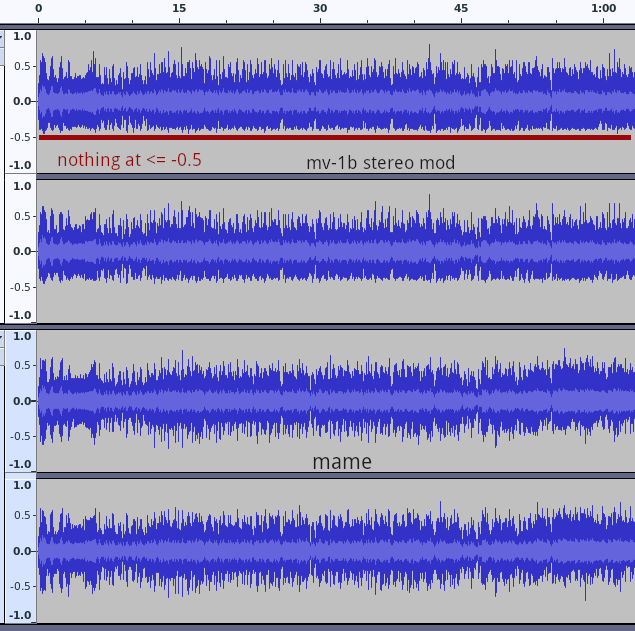The width and height of the screenshot is (635, 631).
Task: Click the 15 second mark on the timeline ruler
Action: click(x=179, y=9)
